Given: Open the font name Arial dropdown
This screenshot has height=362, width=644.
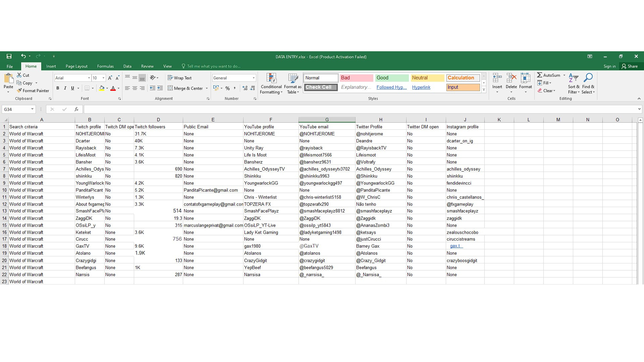Looking at the screenshot, I should (89, 78).
